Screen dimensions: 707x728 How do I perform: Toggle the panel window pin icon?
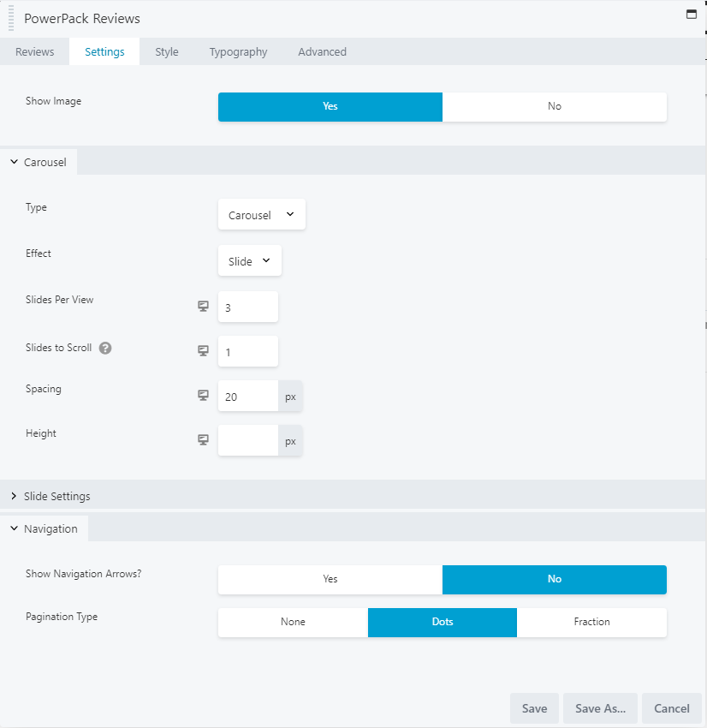[x=692, y=15]
